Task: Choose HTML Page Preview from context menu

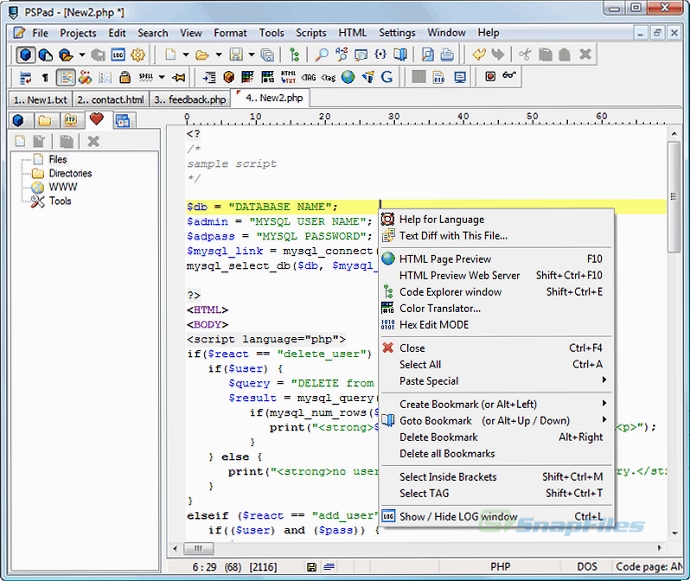Action: [496, 259]
